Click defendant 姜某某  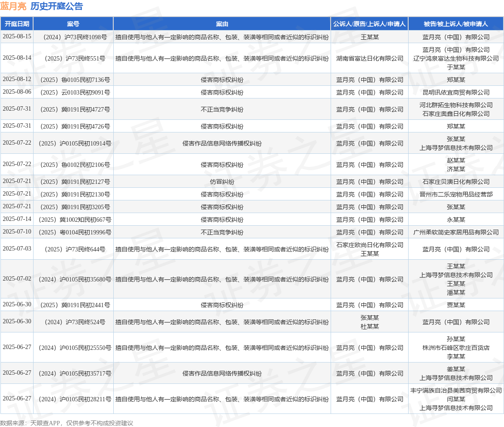456,369
